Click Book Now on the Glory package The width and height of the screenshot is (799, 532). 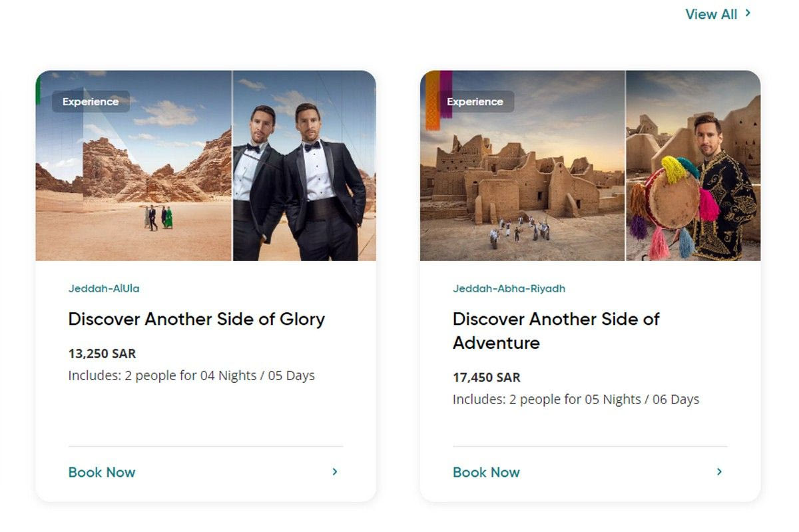pos(102,473)
